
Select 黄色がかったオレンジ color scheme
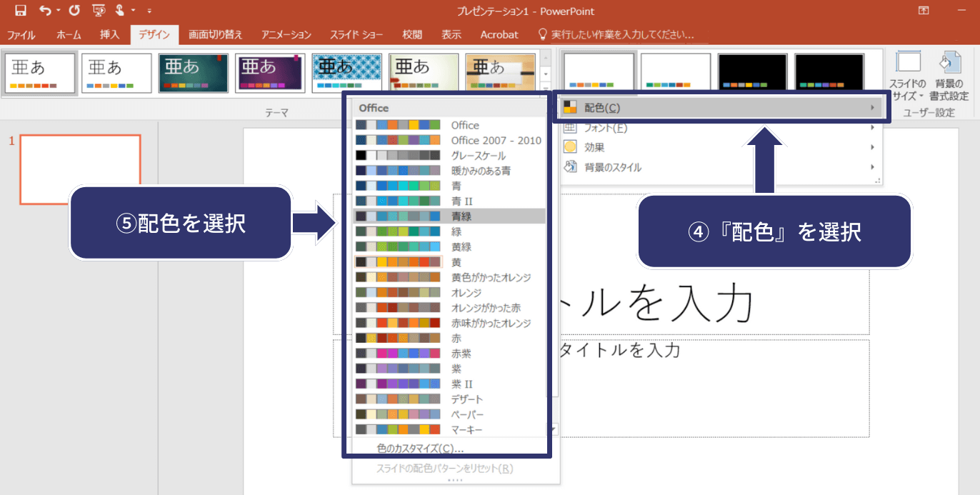pyautogui.click(x=450, y=277)
